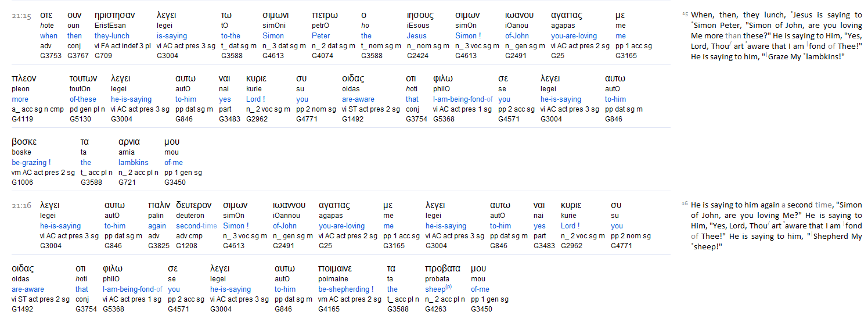Open Strong's number G3753
The image size is (868, 315).
coord(51,56)
